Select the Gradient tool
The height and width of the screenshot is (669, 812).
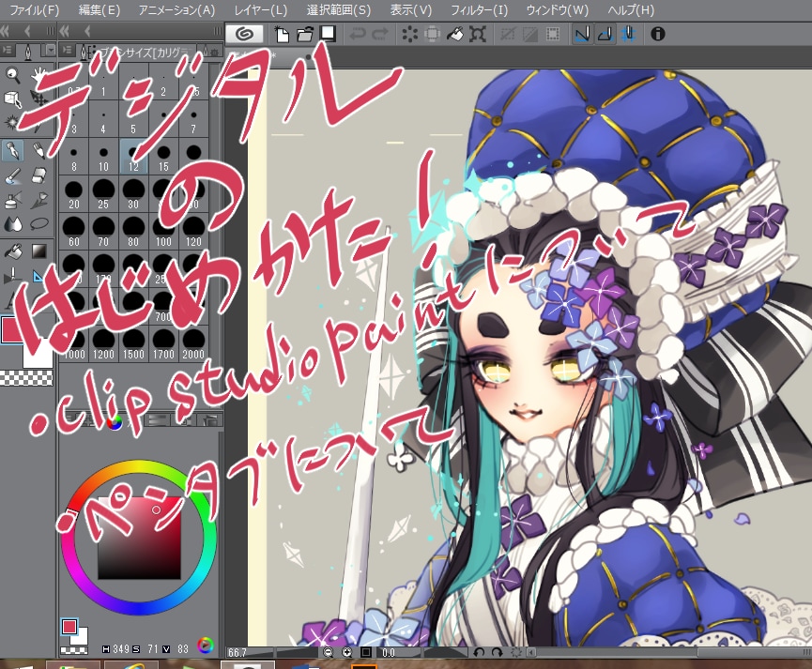click(39, 251)
